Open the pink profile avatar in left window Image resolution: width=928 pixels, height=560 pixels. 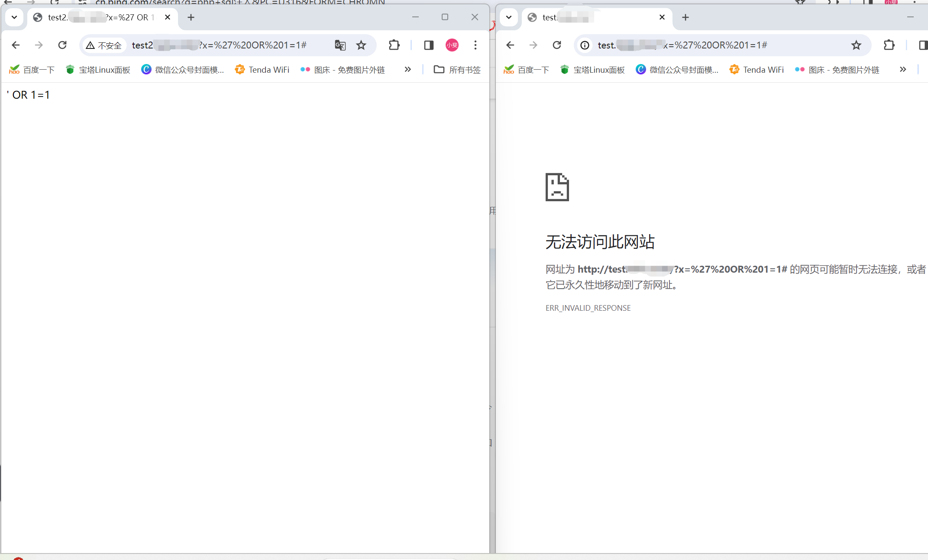point(452,45)
